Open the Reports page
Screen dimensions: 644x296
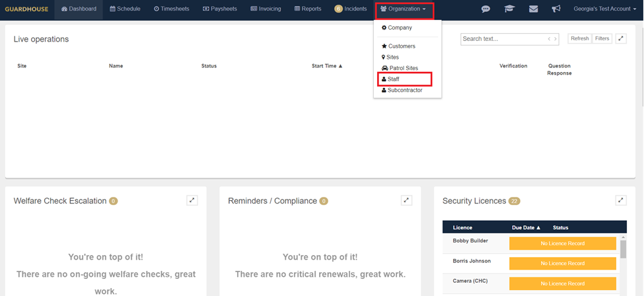click(x=308, y=9)
